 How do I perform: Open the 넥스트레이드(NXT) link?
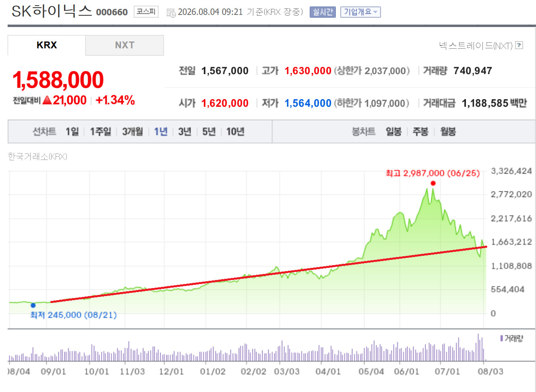[x=476, y=46]
